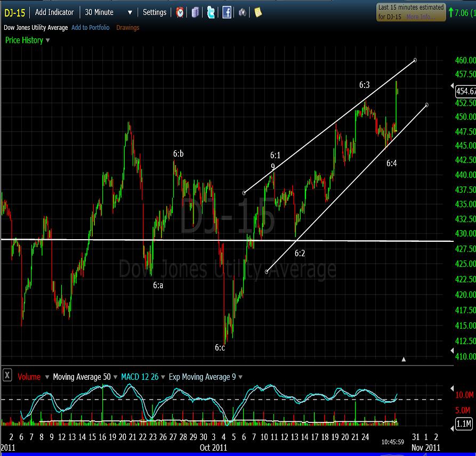Viewport: 476px width, 456px height.
Task: Open the Moving Average 50 dropdown
Action: 115,377
